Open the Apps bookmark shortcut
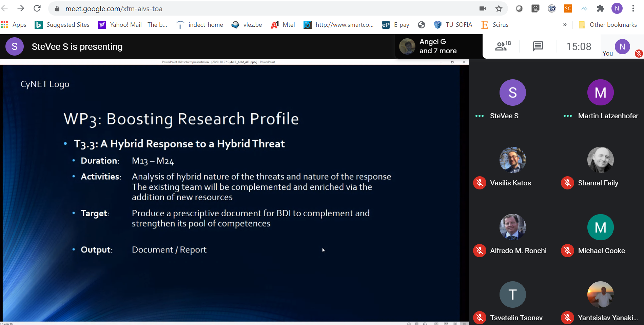 point(14,25)
